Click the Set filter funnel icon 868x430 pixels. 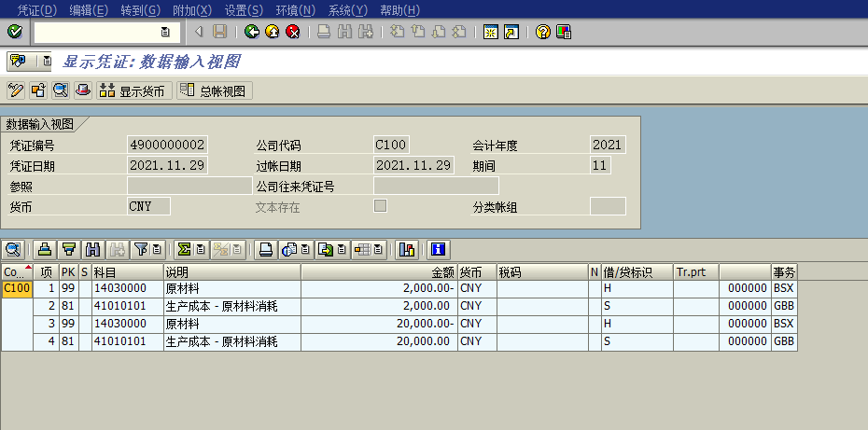click(141, 250)
